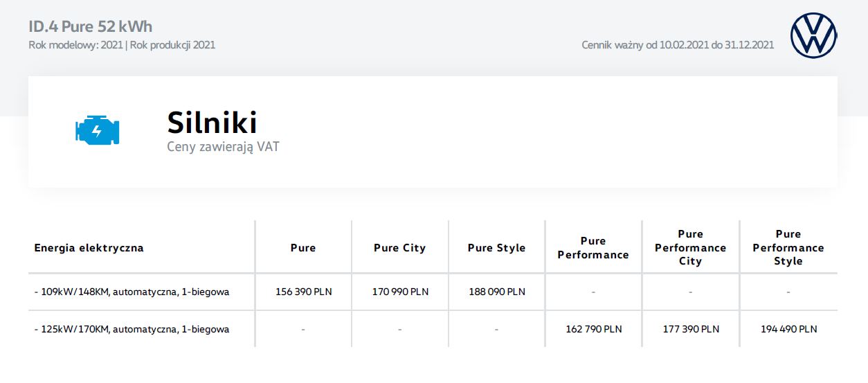This screenshot has width=868, height=383.
Task: Click the 170 990 PLN price
Action: coord(400,292)
